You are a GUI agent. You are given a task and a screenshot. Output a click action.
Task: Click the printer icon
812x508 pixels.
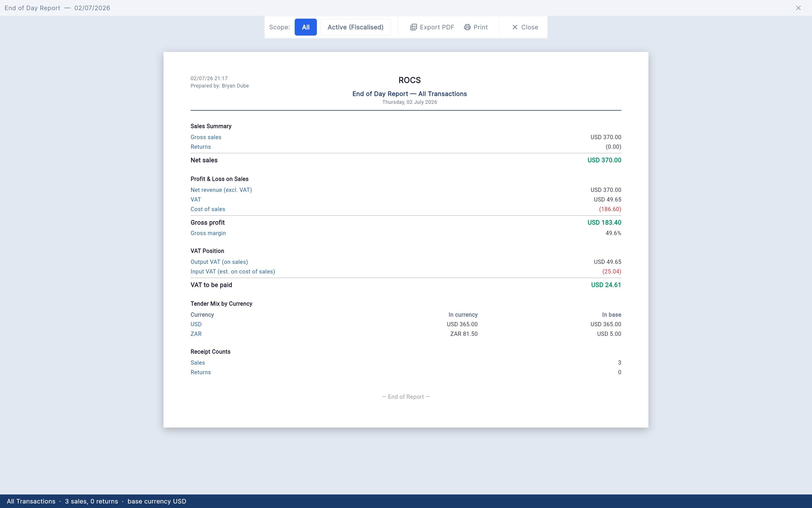point(467,27)
